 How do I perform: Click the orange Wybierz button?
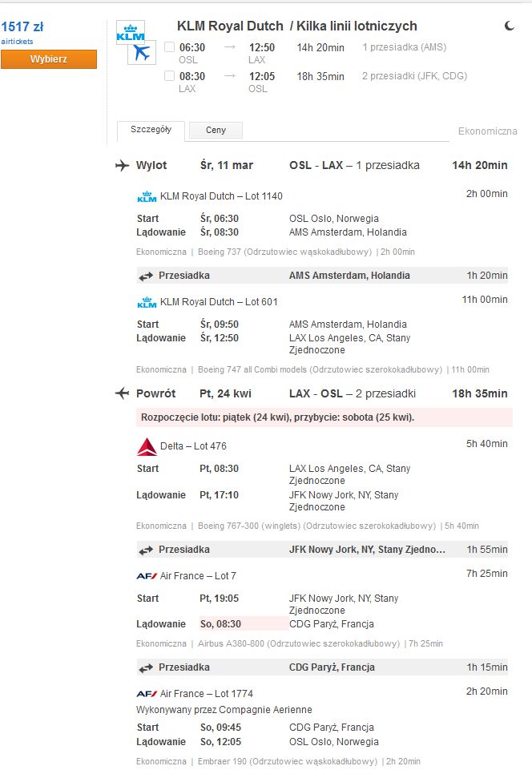tap(49, 59)
